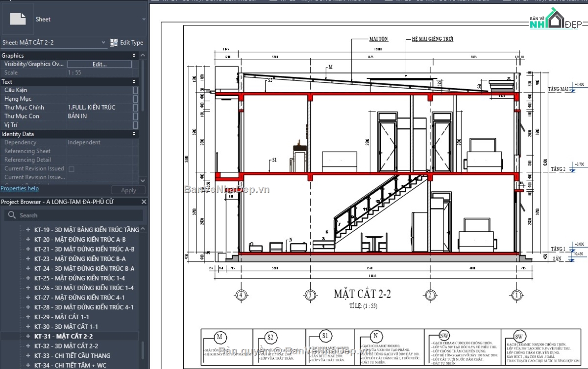Expand the KT-29 sheet plus sign
The image size is (588, 369).
tap(28, 317)
